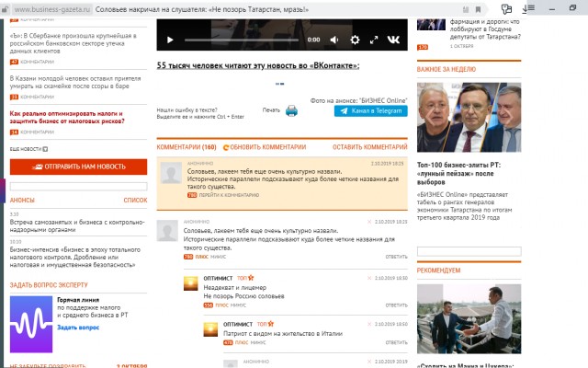
Task: Click the VK logo in video player
Action: click(x=393, y=40)
